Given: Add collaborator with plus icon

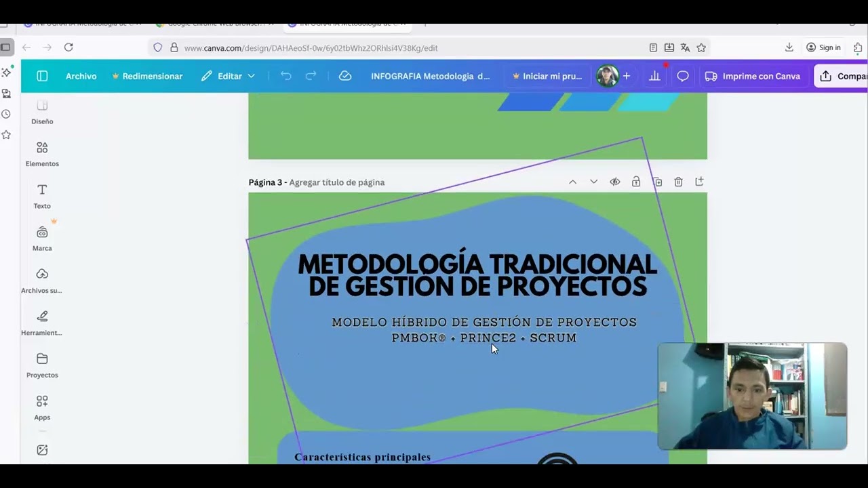Looking at the screenshot, I should tap(627, 76).
